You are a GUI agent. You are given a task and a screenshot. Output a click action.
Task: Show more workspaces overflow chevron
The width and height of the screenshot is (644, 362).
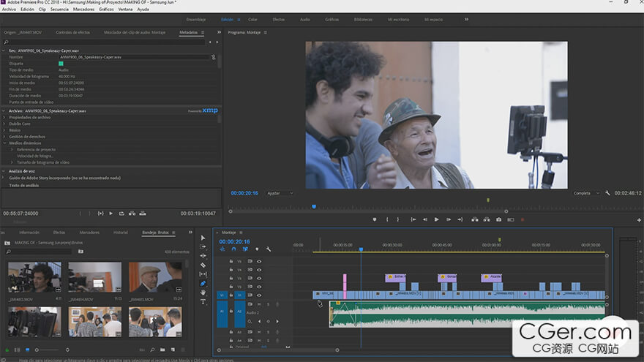point(467,19)
